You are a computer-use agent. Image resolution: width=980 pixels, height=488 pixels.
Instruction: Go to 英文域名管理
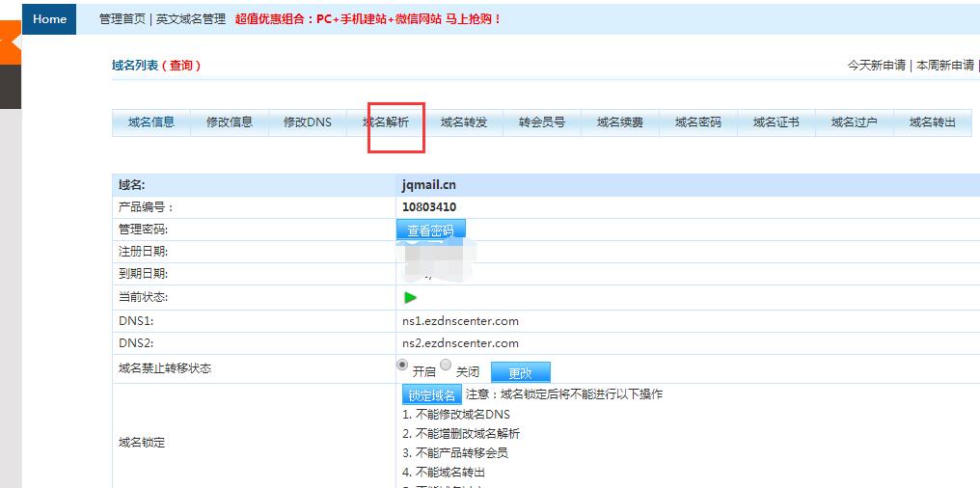[191, 18]
